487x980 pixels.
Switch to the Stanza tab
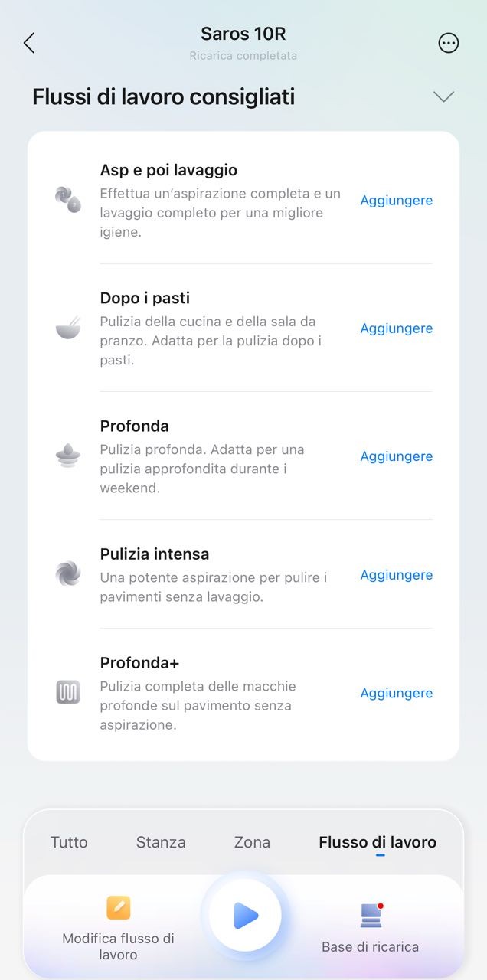161,842
